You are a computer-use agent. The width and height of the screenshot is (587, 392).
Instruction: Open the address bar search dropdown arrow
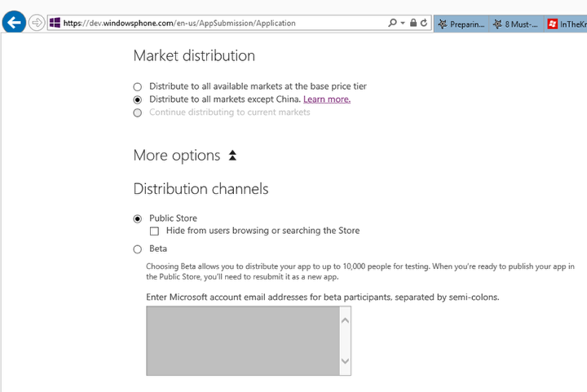(x=403, y=24)
